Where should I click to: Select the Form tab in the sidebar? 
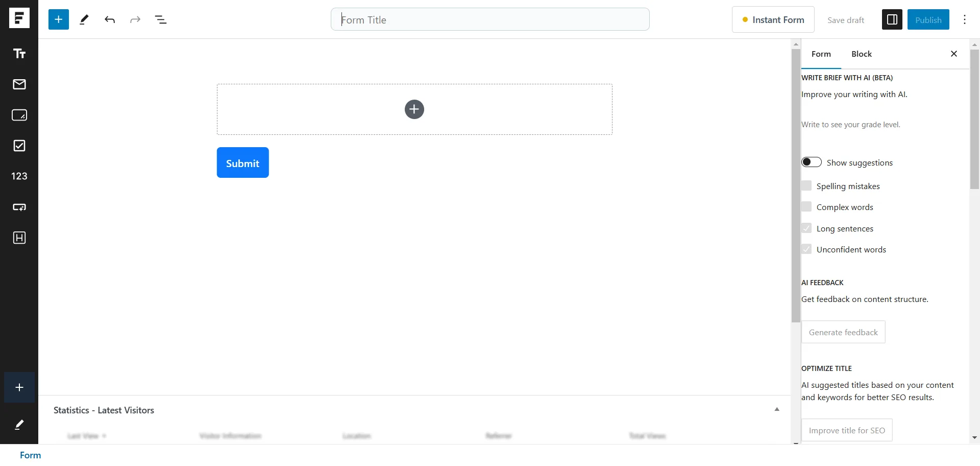[821, 54]
